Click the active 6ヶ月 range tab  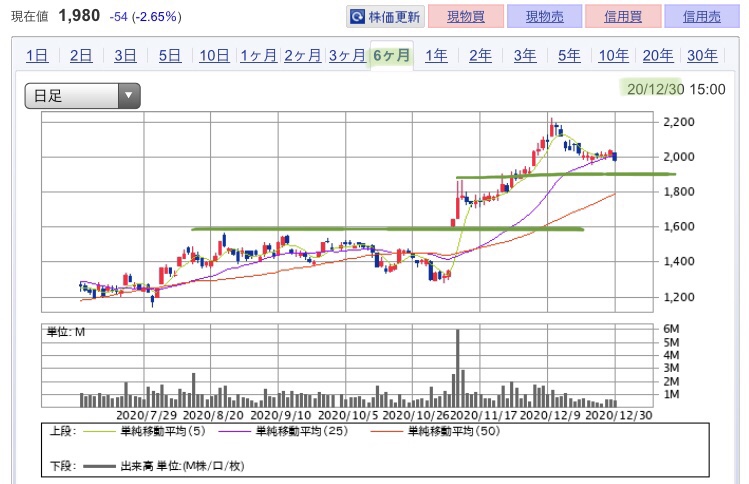[392, 56]
